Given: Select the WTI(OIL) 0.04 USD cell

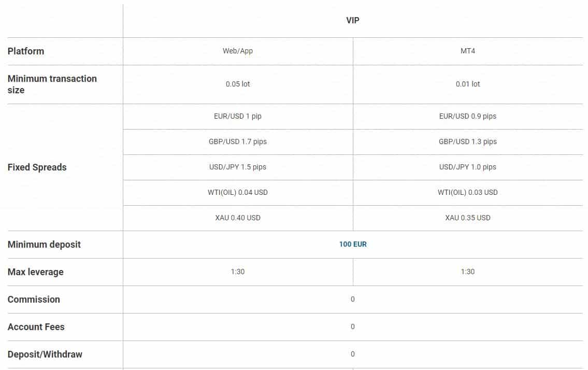Looking at the screenshot, I should [238, 192].
